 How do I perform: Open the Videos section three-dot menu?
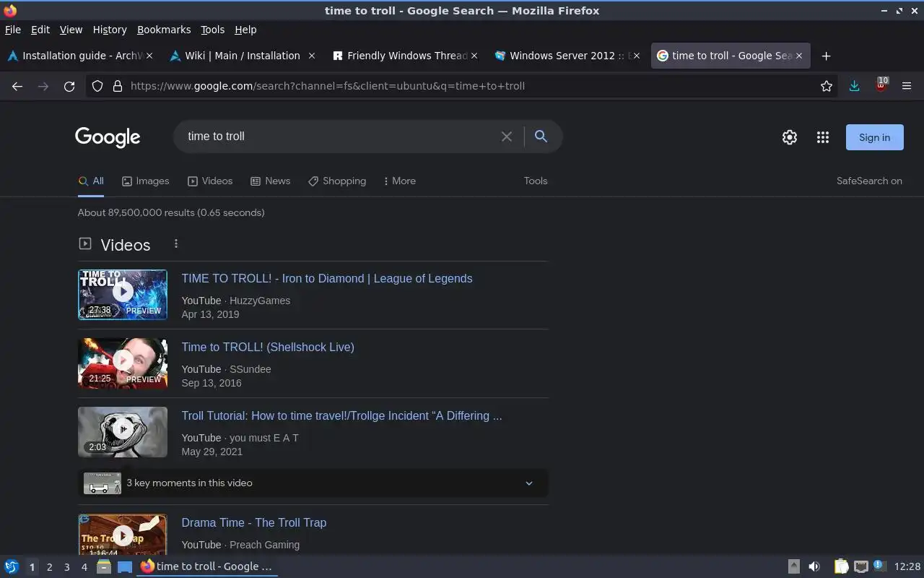[176, 244]
